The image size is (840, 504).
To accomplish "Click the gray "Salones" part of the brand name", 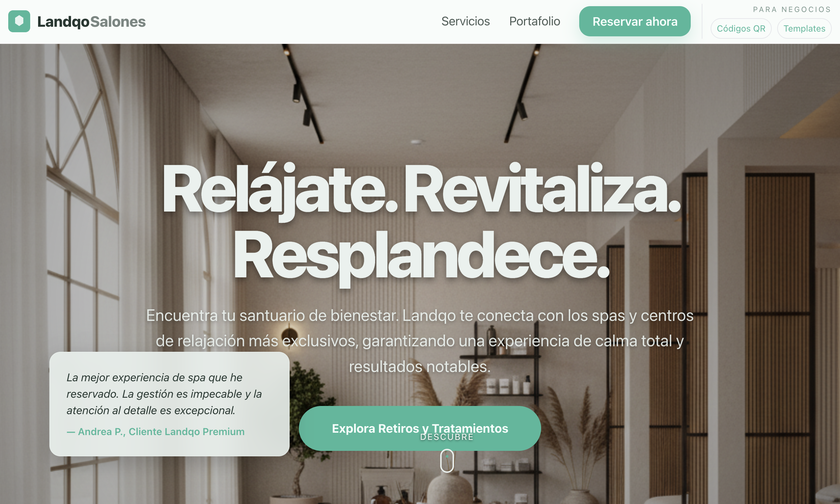I will [118, 22].
